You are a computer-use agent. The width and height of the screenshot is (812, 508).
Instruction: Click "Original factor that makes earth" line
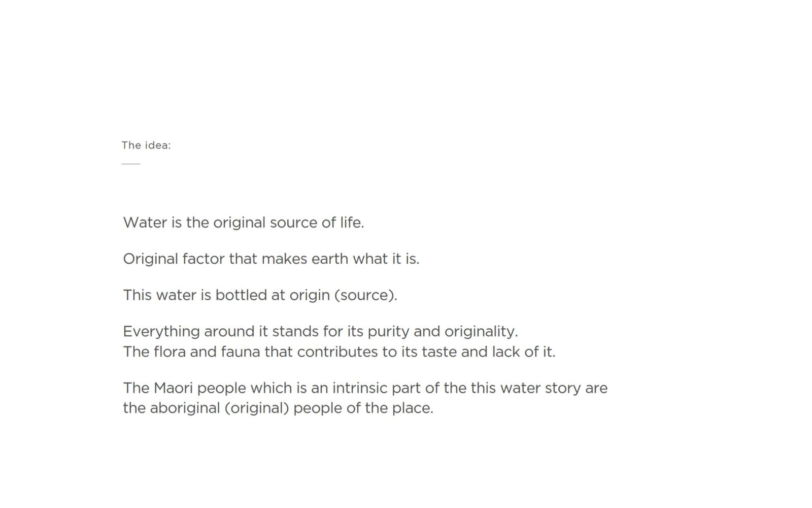(271, 259)
